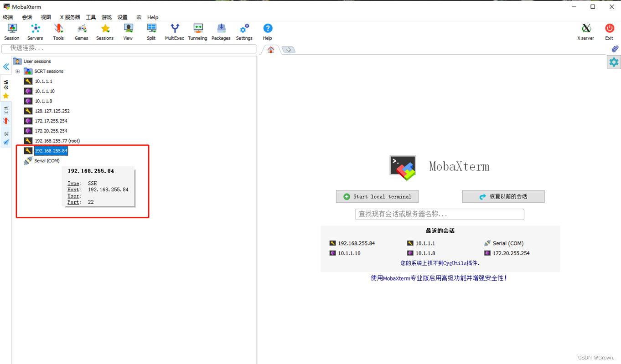Click the key icon beside 10.1.1.1

[x=28, y=82]
